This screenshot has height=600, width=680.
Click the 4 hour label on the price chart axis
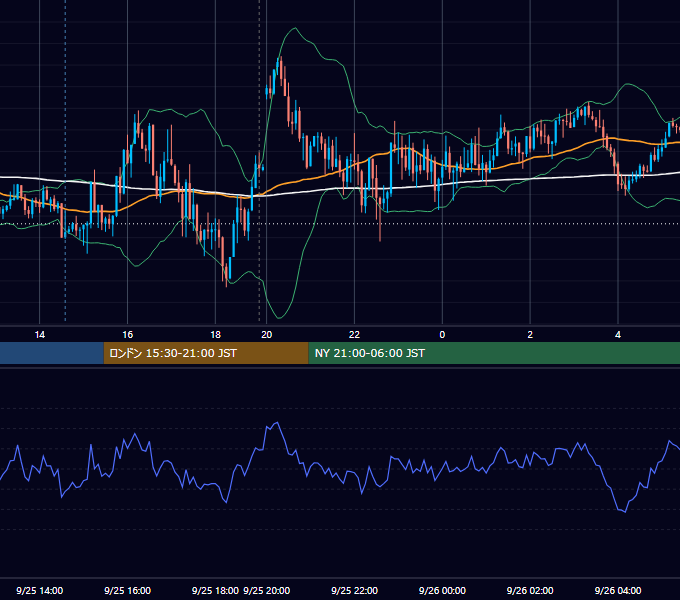(618, 335)
